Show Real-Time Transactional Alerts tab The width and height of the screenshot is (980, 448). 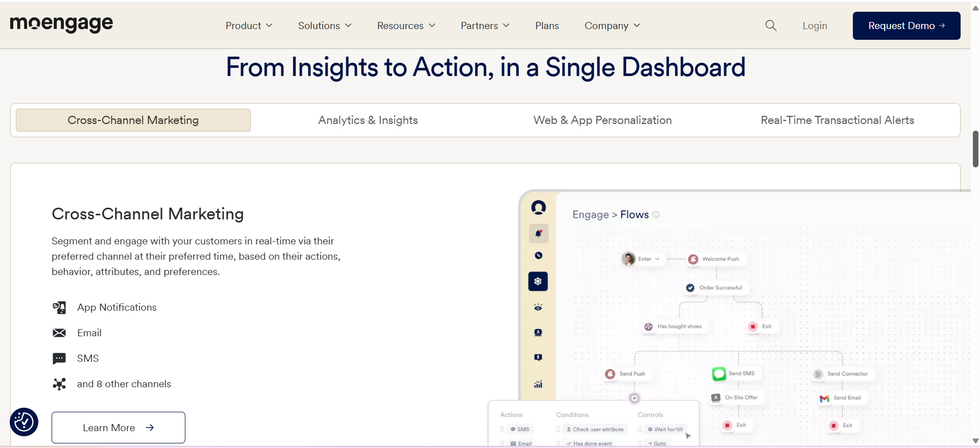coord(837,120)
